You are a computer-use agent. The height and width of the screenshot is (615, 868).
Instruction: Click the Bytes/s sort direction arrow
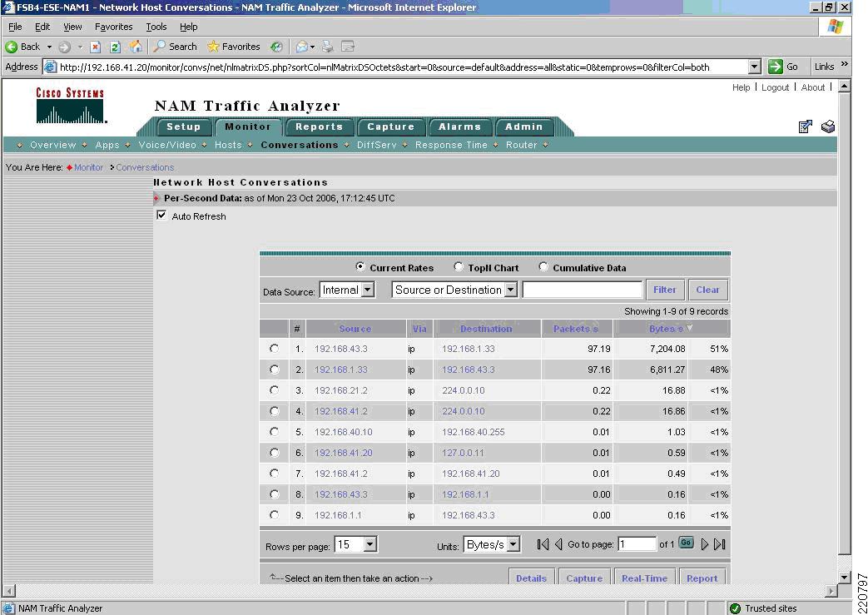(x=689, y=328)
